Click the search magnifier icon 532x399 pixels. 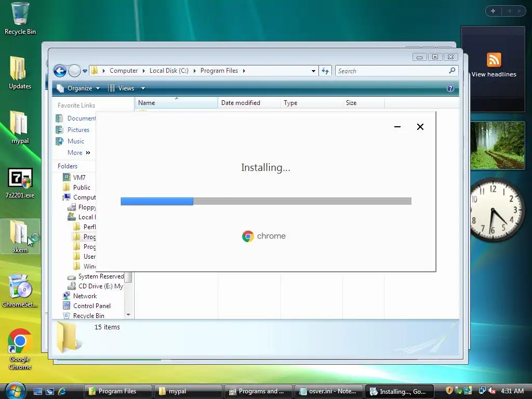pyautogui.click(x=452, y=71)
